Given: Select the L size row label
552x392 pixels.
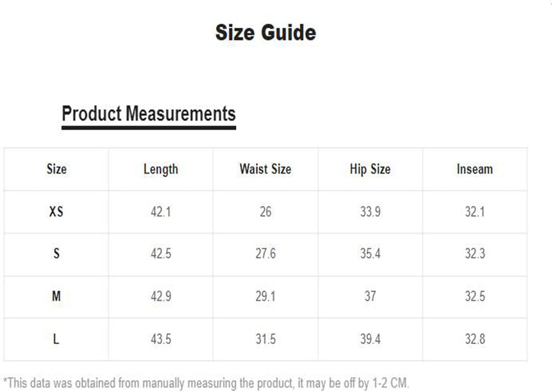Looking at the screenshot, I should (56, 339).
